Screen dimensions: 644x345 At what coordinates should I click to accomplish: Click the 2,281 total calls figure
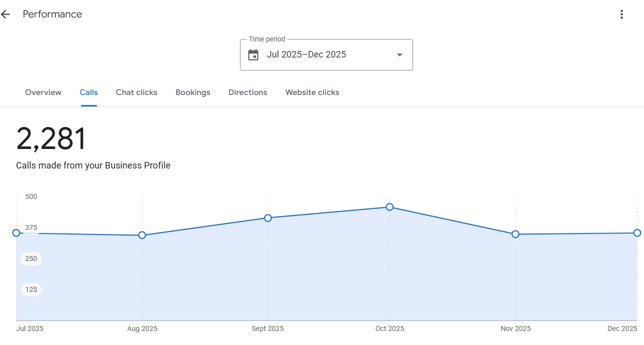coord(51,139)
